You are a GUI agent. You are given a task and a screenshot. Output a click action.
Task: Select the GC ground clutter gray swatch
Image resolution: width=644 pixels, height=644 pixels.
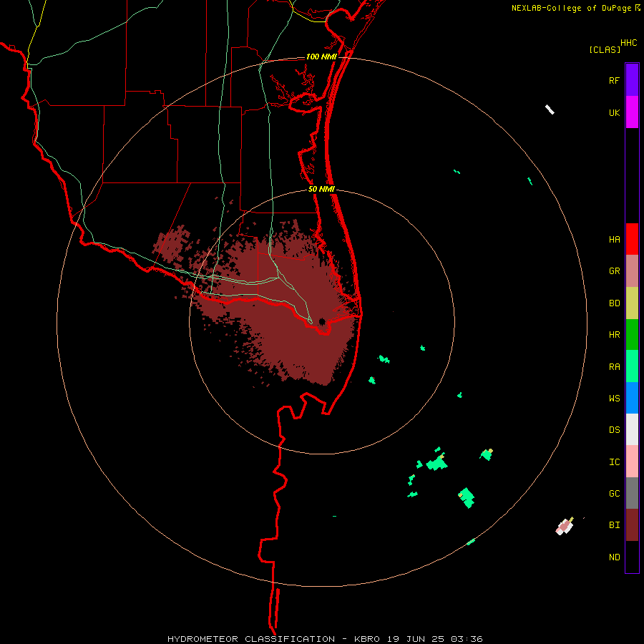coord(632,493)
